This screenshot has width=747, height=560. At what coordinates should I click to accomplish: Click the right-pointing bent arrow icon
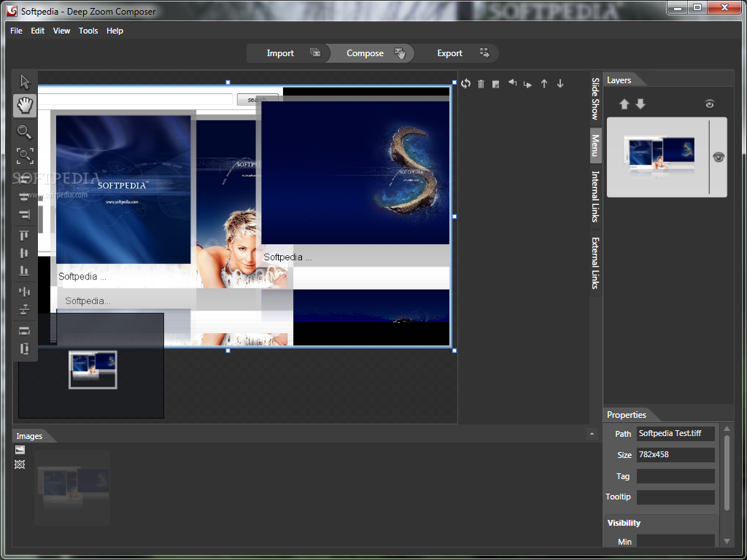coord(528,85)
